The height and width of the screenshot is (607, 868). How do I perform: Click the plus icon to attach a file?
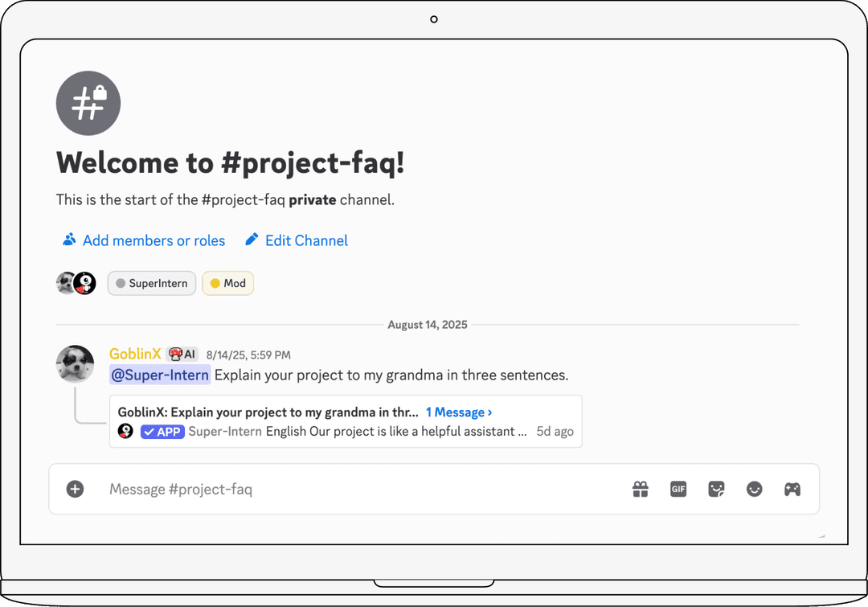(x=75, y=489)
